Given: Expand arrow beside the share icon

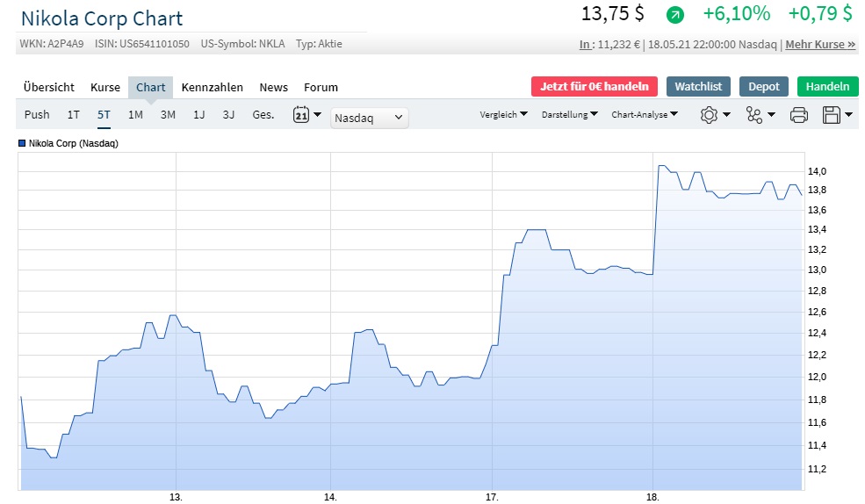Looking at the screenshot, I should coord(771,115).
